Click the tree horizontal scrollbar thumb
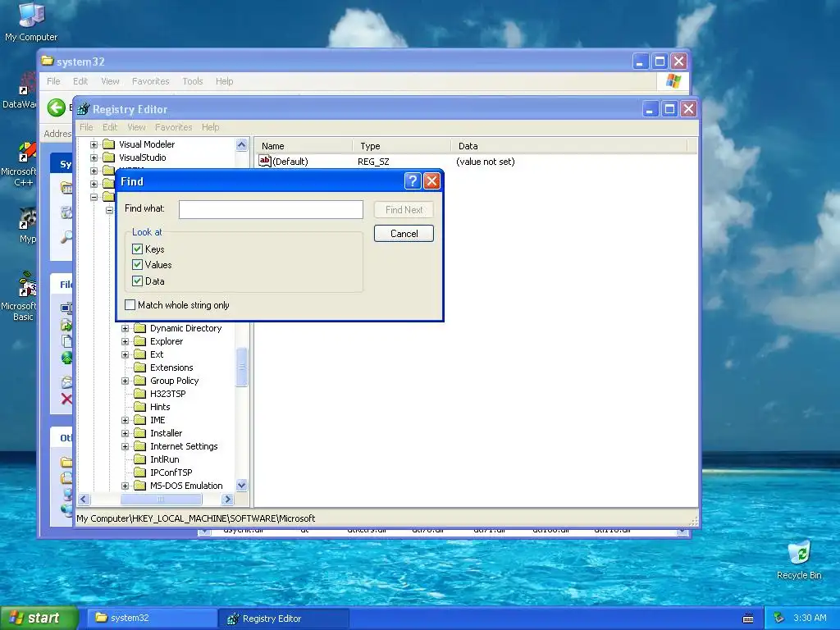 pos(162,500)
